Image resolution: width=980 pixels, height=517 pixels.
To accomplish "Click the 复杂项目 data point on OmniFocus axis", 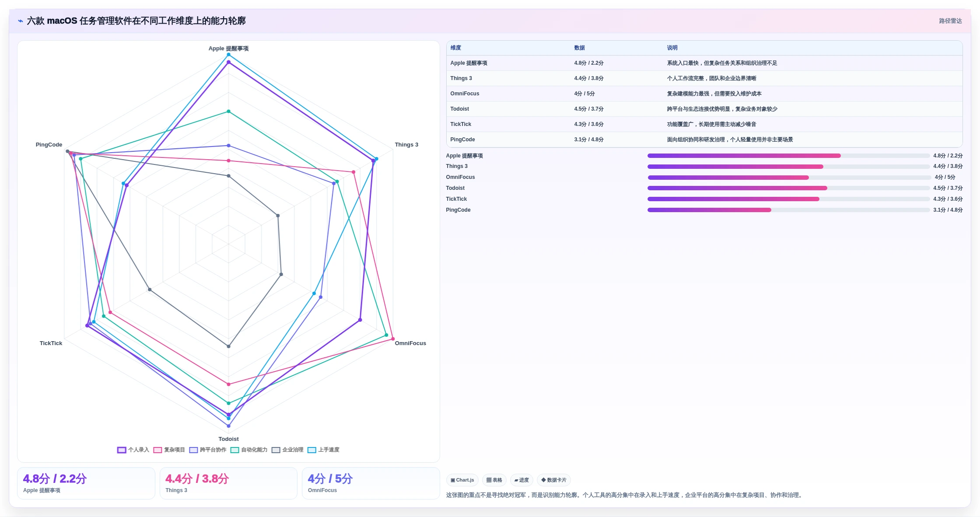I will pyautogui.click(x=393, y=339).
